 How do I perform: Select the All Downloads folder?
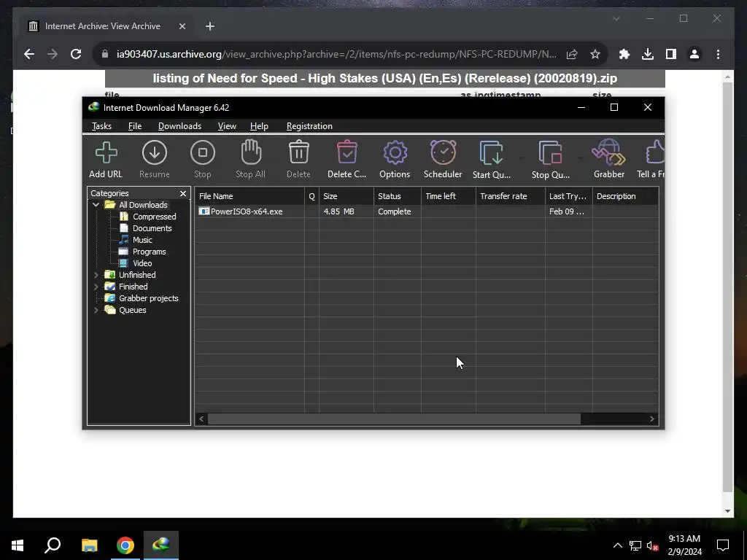point(143,205)
